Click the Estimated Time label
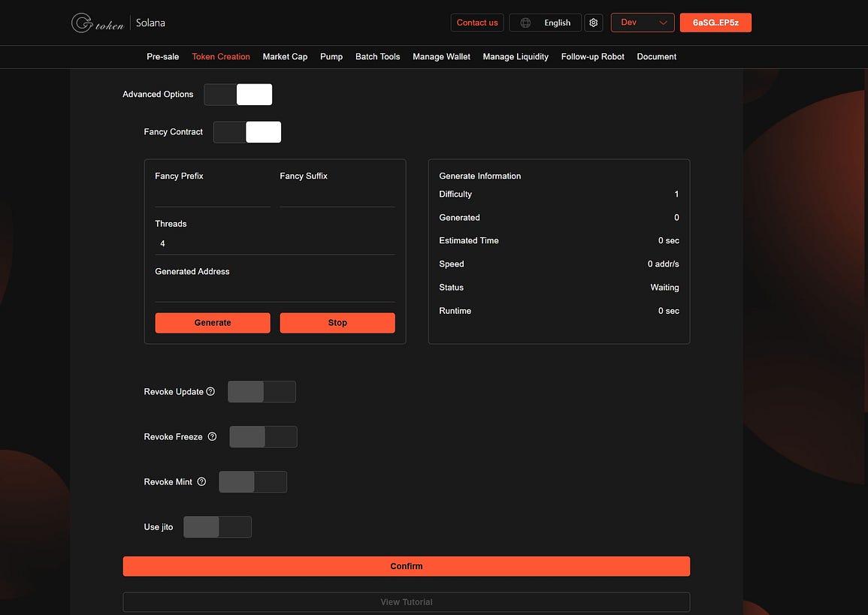Viewport: 868px width, 615px height. click(469, 240)
